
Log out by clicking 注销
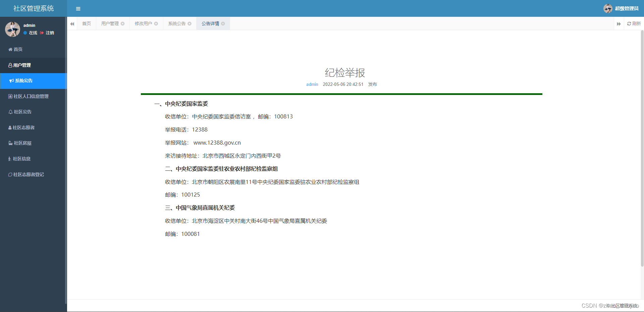tap(50, 33)
